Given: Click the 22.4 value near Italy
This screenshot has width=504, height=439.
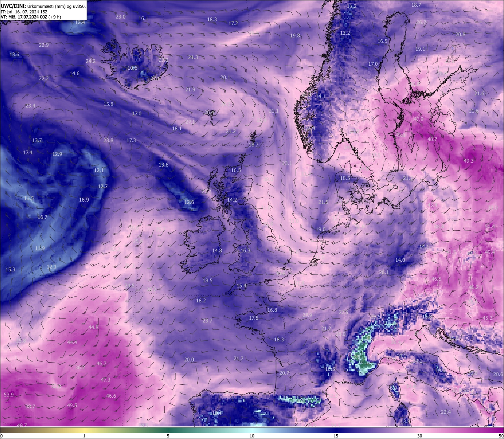Looking at the screenshot, I should point(446,412).
